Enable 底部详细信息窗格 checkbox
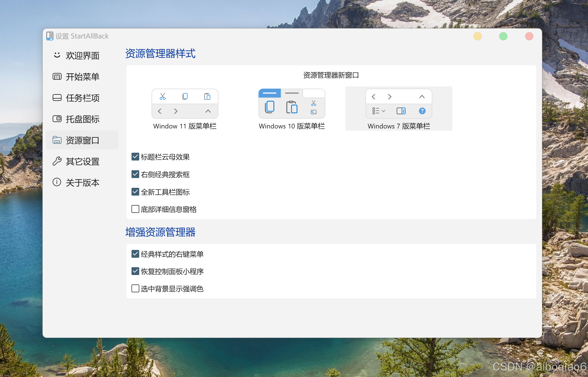 click(135, 209)
